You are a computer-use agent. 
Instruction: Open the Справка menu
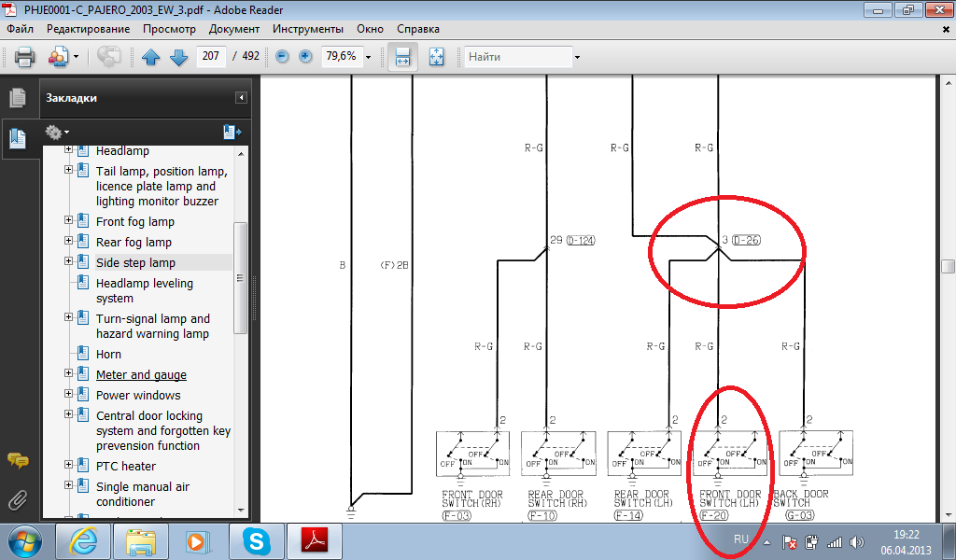[417, 29]
